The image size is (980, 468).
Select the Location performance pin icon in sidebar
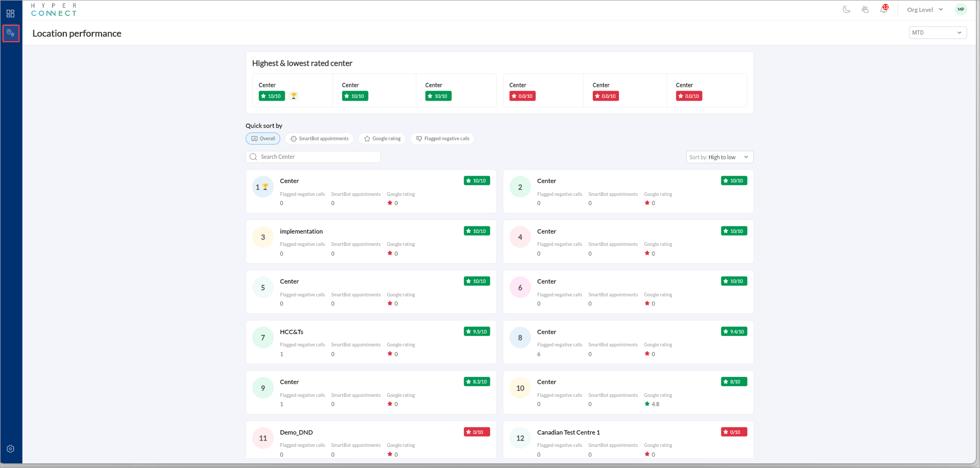click(x=10, y=32)
